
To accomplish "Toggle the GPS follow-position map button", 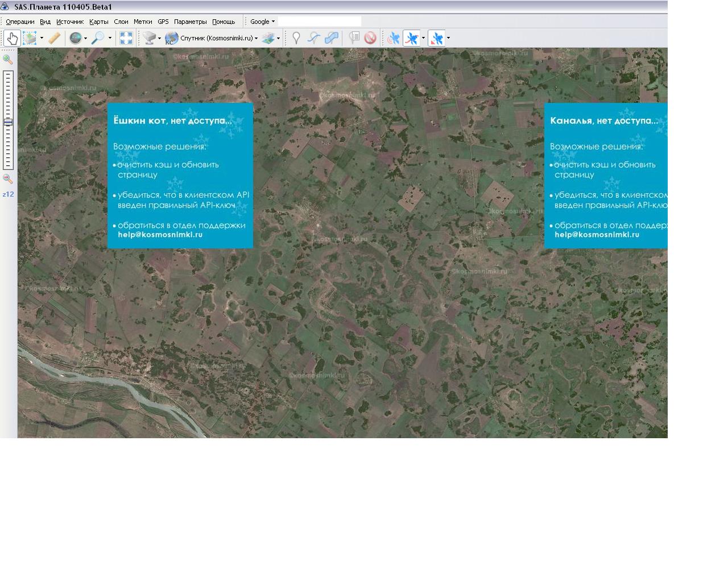I will click(x=437, y=38).
